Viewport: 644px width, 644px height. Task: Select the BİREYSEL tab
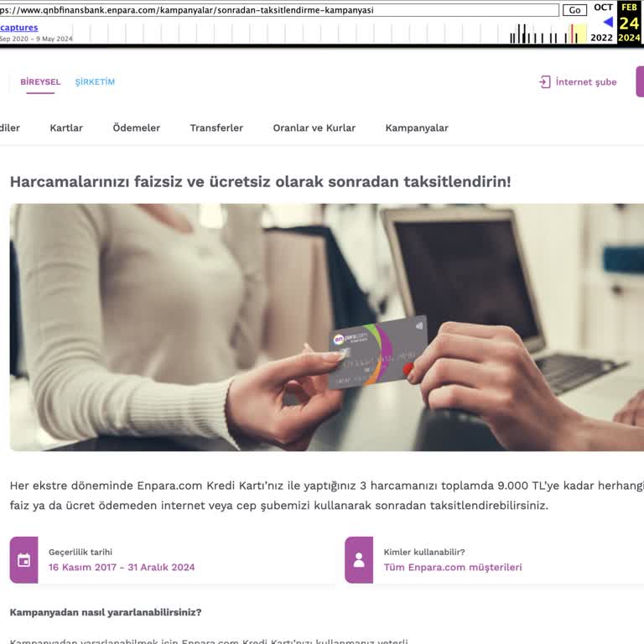coord(40,81)
